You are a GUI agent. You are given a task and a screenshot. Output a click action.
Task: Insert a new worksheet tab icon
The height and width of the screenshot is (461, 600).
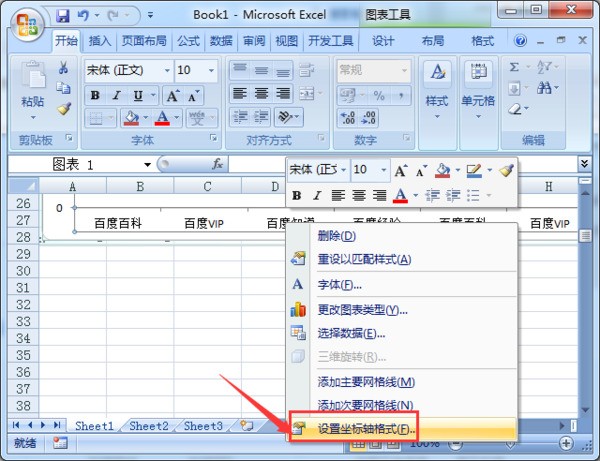point(246,425)
